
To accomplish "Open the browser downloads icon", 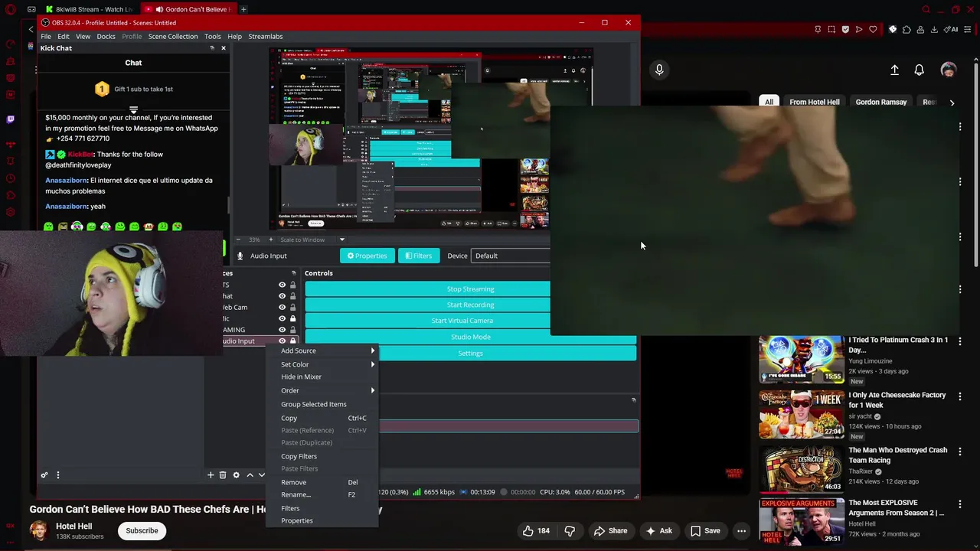I will click(x=934, y=29).
